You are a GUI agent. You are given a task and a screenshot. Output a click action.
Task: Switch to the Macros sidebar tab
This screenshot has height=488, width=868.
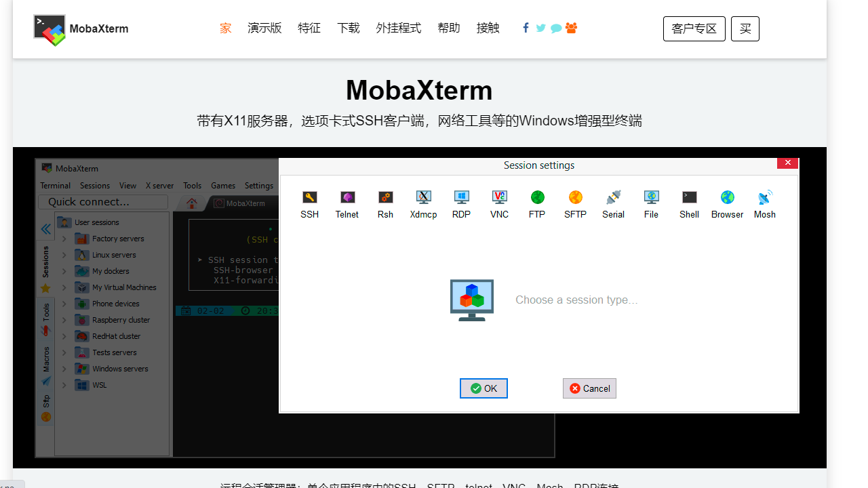(45, 357)
